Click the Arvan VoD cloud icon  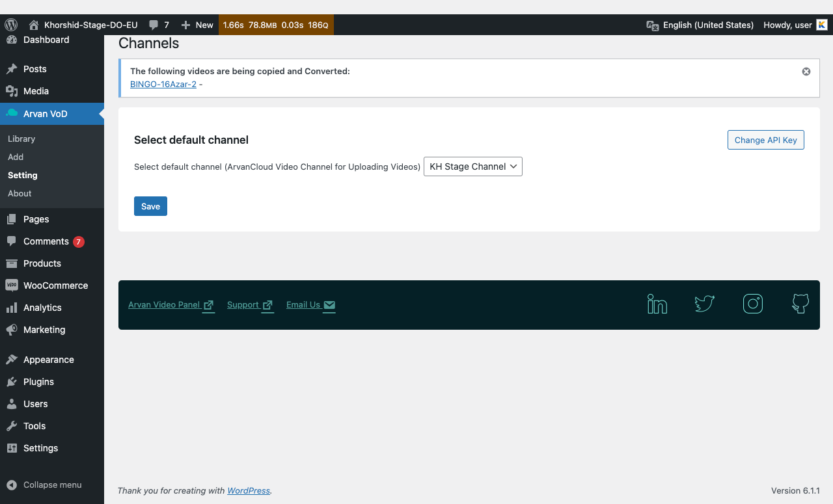click(x=12, y=113)
